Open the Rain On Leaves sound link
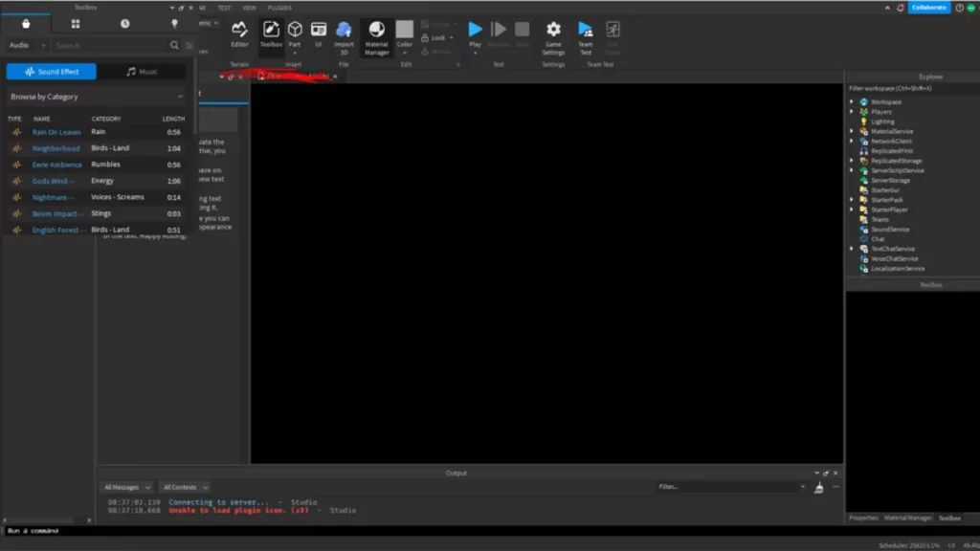Image resolution: width=980 pixels, height=551 pixels. [56, 132]
